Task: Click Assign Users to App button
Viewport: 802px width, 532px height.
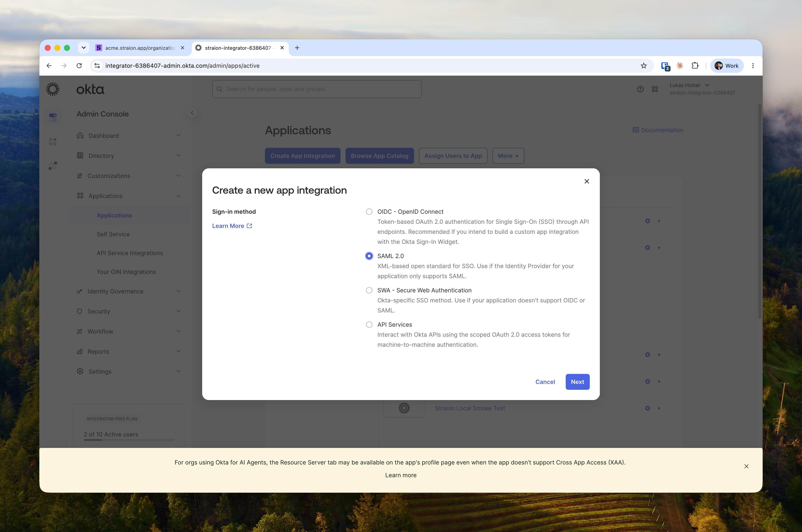Action: pyautogui.click(x=453, y=156)
